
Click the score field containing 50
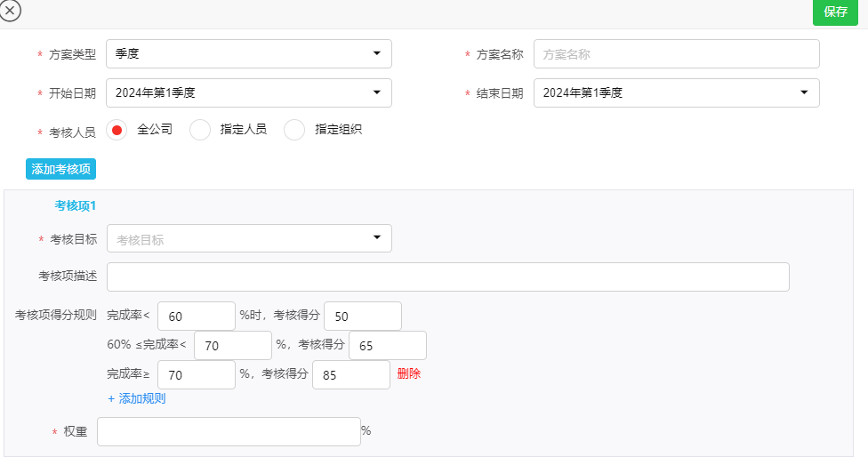362,316
